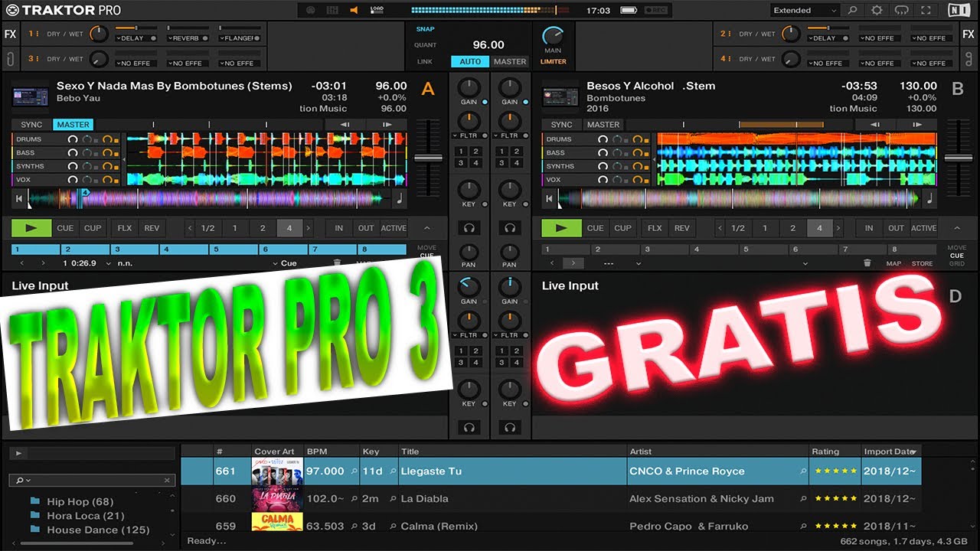Image resolution: width=980 pixels, height=551 pixels.
Task: Toggle LINK in master panel
Action: (425, 62)
